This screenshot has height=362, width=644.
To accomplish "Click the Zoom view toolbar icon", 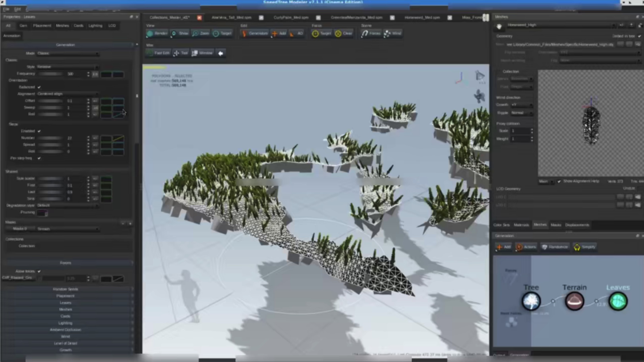I will pos(195,34).
